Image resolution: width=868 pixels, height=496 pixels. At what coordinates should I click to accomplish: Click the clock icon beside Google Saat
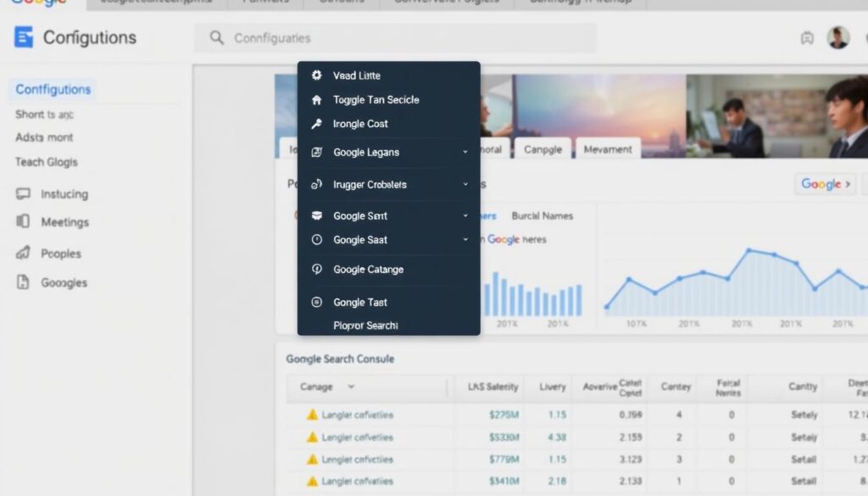coord(317,240)
